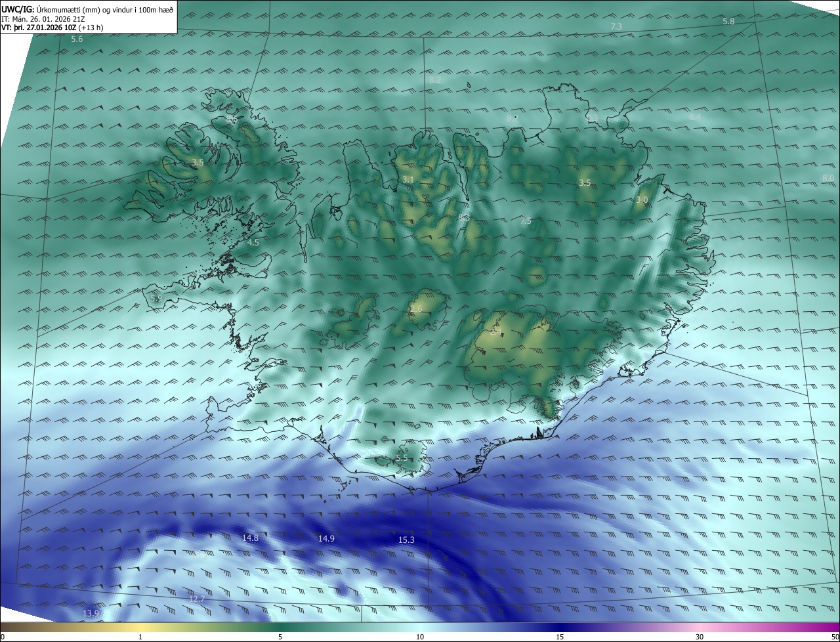840x642 pixels.
Task: Click the 5.9 value label
Action: click(x=156, y=299)
